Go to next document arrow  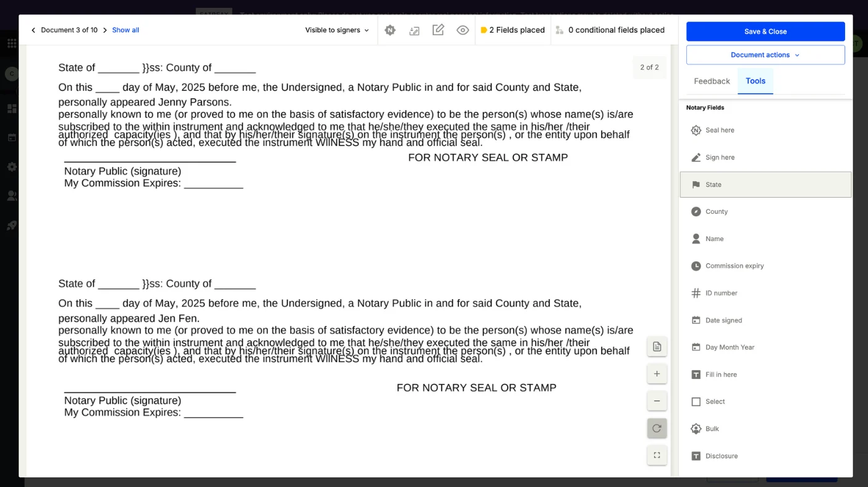[105, 30]
